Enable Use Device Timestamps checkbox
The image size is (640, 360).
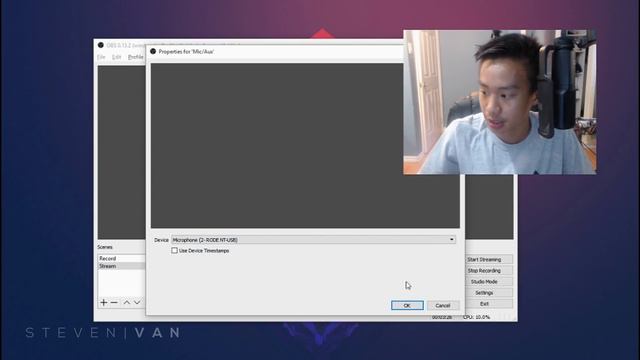pyautogui.click(x=174, y=251)
